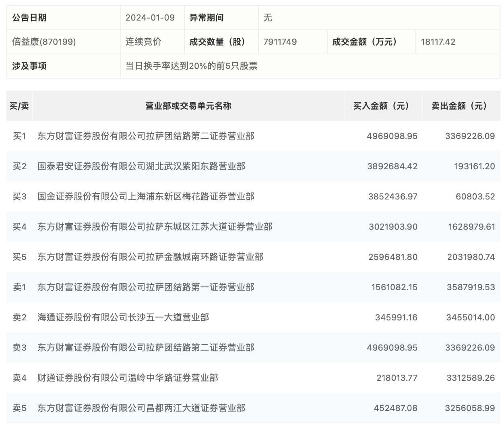Click the 买入金额（元） column header
Image resolution: width=504 pixels, height=432 pixels.
pyautogui.click(x=384, y=106)
